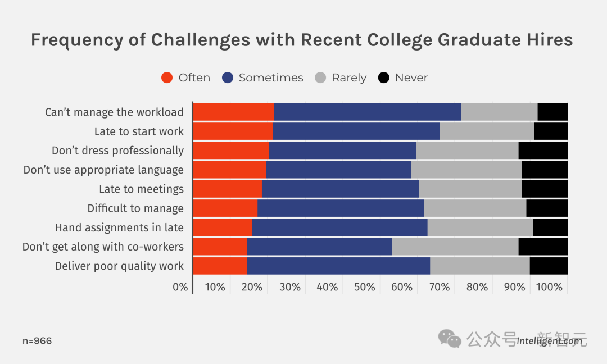Toggle the Sometimes legend label

[271, 78]
